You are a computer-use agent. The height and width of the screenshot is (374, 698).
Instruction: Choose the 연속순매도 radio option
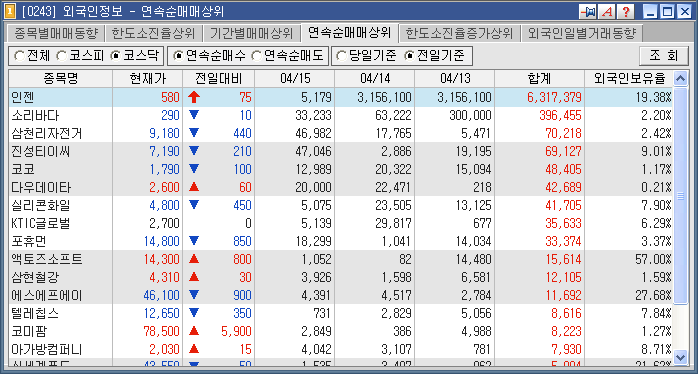(x=256, y=56)
